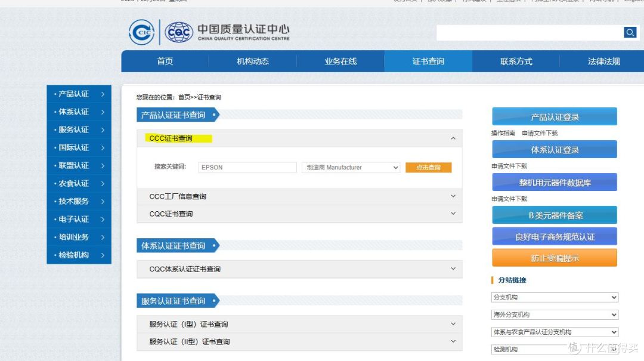Open 法律法规 nav tab

click(x=603, y=61)
